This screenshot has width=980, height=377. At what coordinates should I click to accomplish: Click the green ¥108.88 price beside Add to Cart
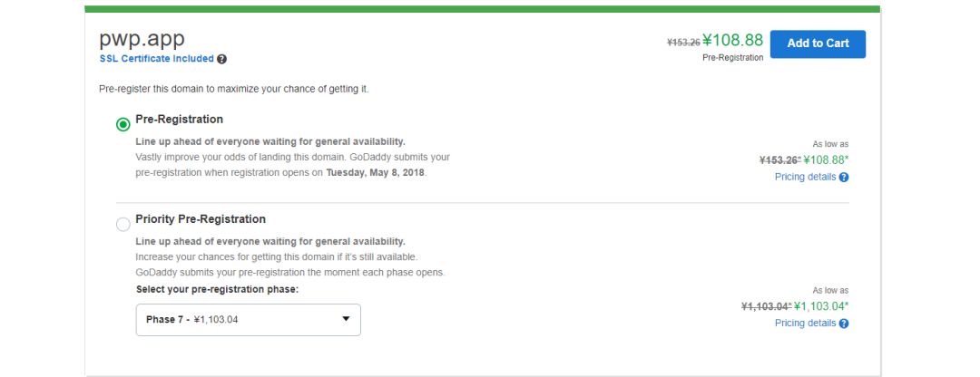pos(732,41)
